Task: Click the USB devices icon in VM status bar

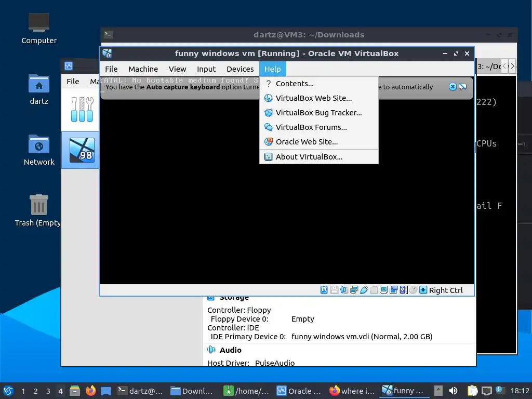Action: point(364,290)
